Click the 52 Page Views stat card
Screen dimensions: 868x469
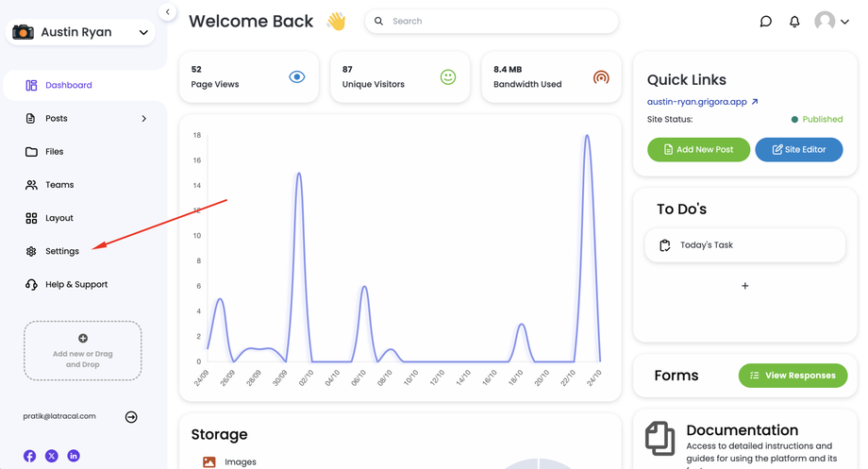coord(249,77)
